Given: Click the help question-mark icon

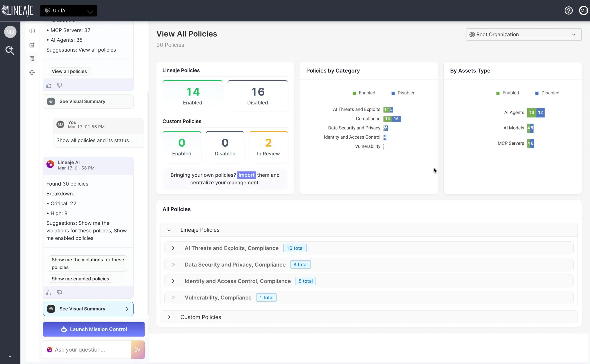Looking at the screenshot, I should click(x=569, y=10).
